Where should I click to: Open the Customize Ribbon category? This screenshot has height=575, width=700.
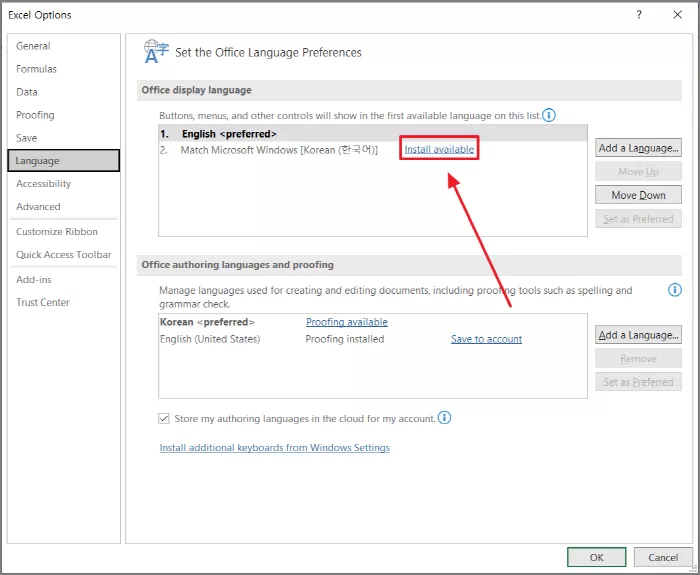(63, 232)
